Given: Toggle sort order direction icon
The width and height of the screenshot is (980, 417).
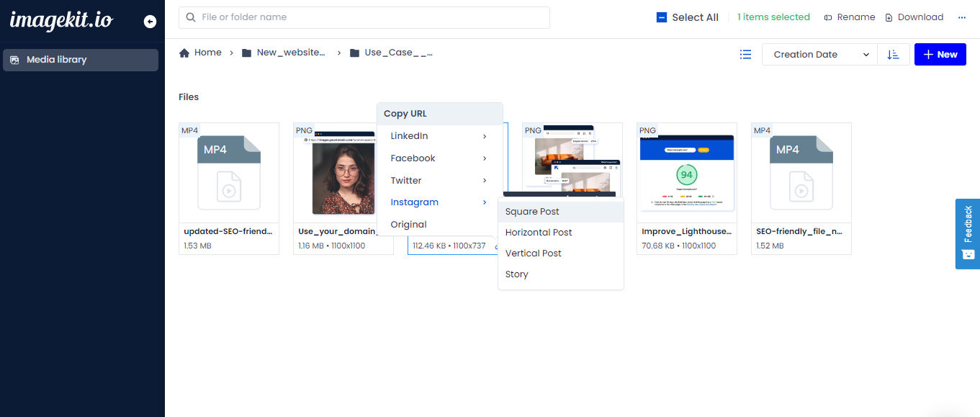Looking at the screenshot, I should tap(893, 54).
